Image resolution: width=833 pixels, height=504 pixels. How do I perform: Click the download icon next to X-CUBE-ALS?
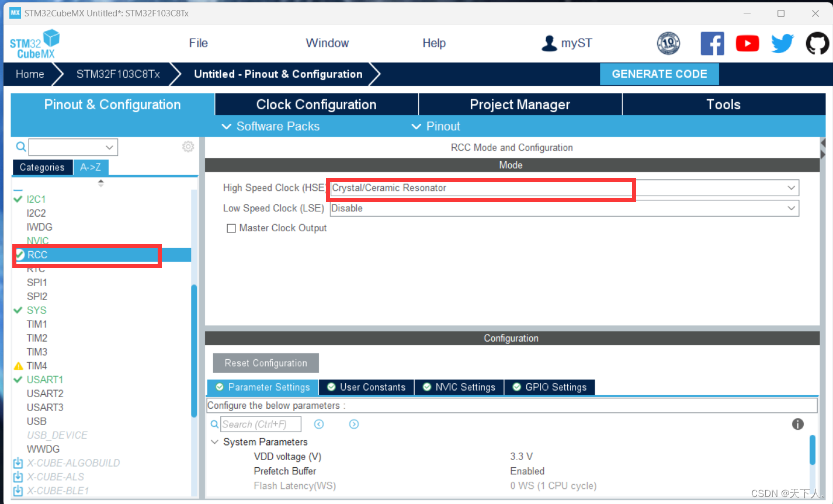(18, 477)
